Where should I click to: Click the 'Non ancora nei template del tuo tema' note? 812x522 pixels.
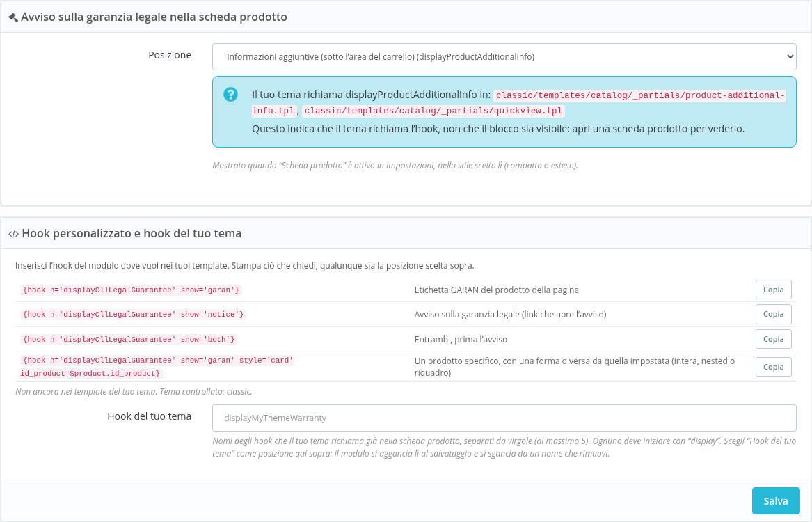[x=134, y=391]
